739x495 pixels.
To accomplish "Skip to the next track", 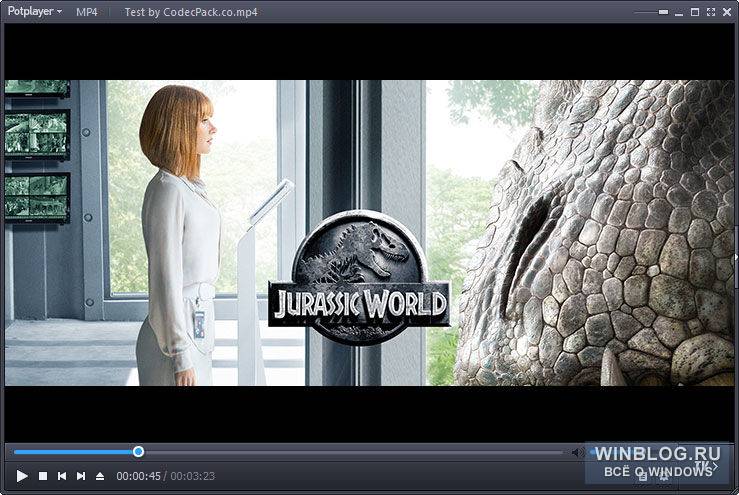I will 81,476.
